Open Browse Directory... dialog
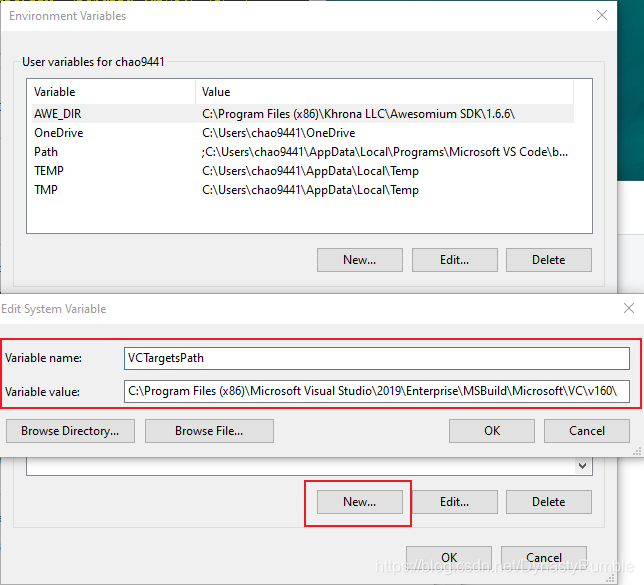Image resolution: width=644 pixels, height=585 pixels. click(x=70, y=431)
